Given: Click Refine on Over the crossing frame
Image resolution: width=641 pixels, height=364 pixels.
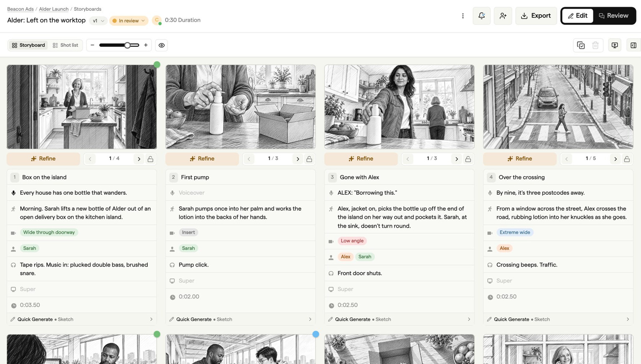Looking at the screenshot, I should [x=520, y=159].
